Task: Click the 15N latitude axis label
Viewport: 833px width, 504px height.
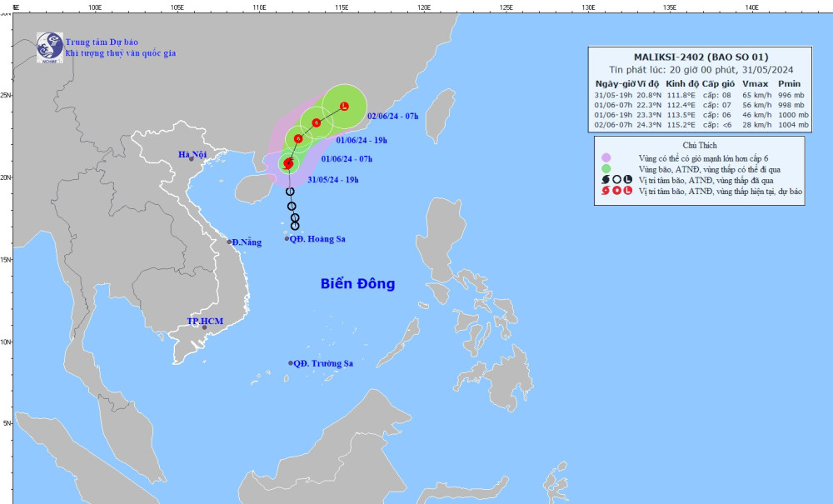Action: (x=6, y=260)
